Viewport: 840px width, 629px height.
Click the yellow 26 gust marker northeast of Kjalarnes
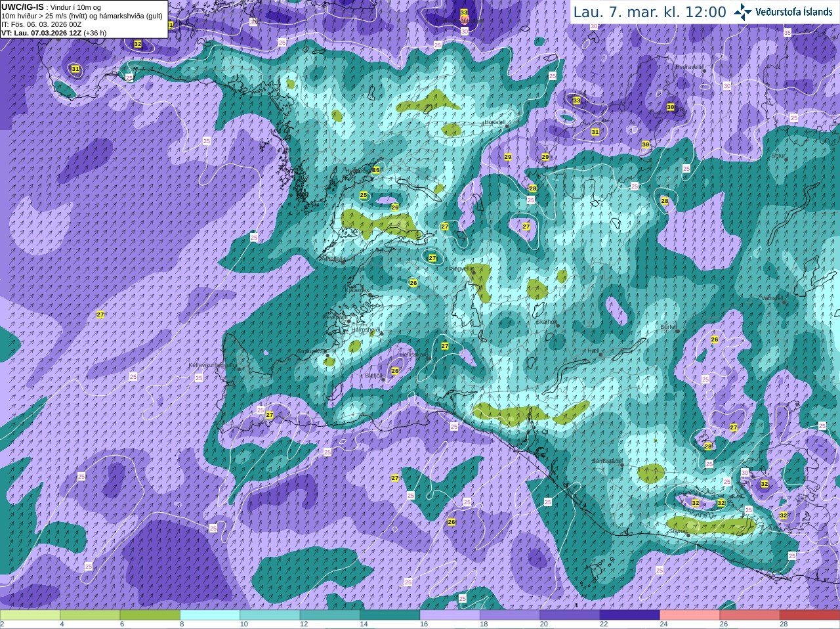(413, 283)
